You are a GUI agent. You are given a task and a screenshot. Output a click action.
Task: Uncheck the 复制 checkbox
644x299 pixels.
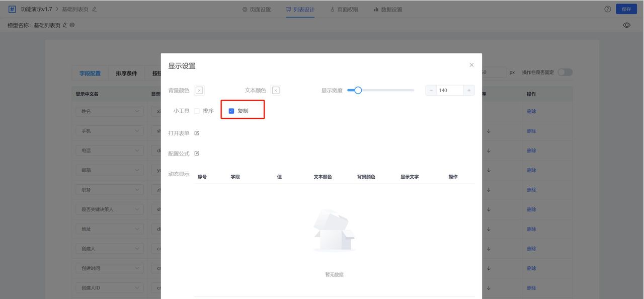click(231, 110)
